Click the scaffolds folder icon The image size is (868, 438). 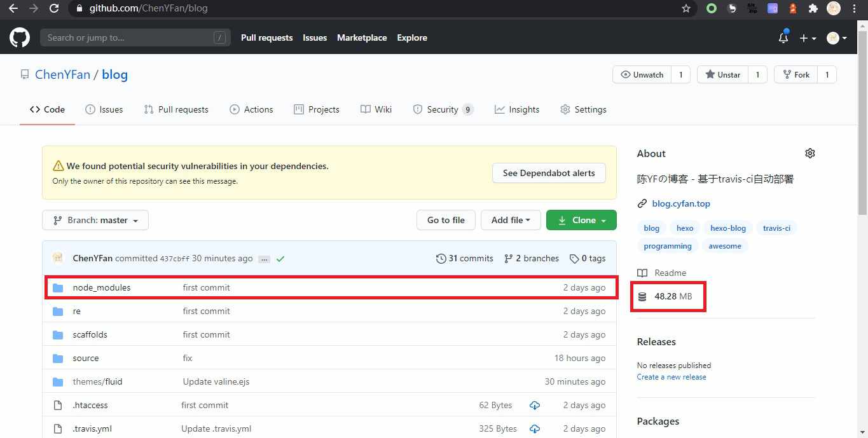pos(58,335)
